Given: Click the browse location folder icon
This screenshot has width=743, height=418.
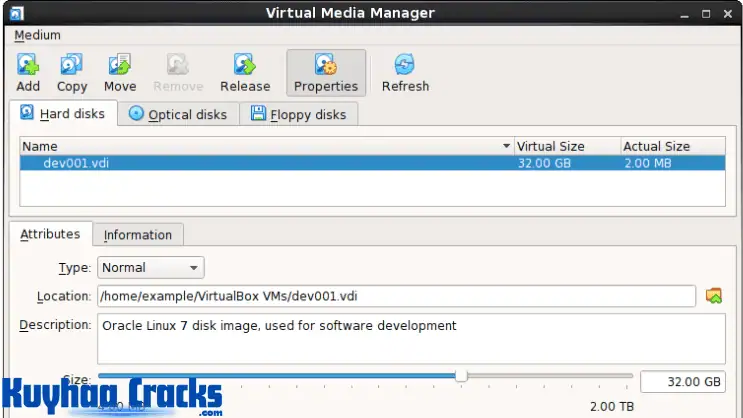Looking at the screenshot, I should pos(713,296).
